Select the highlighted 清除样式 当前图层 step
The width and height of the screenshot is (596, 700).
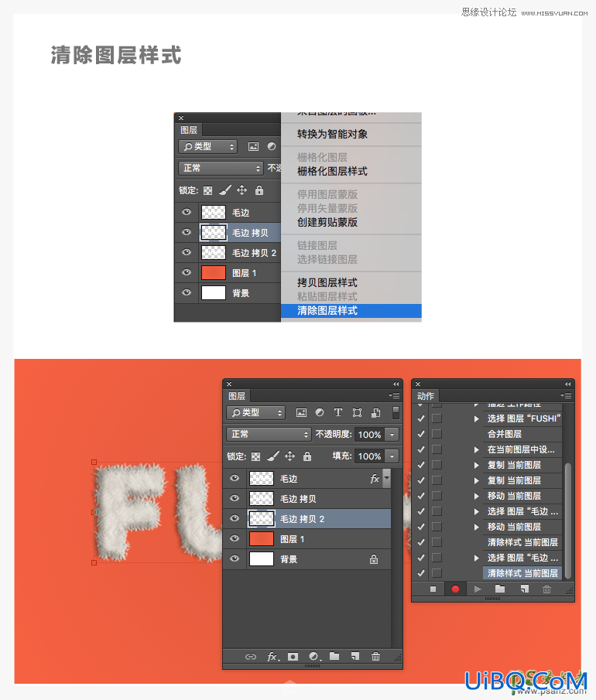(x=522, y=573)
